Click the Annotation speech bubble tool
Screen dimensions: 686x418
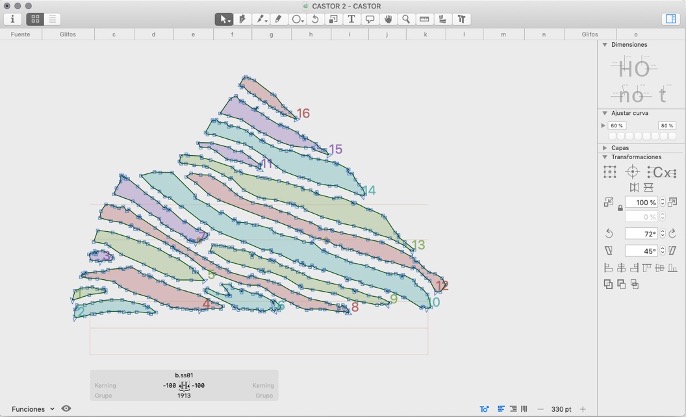(369, 19)
